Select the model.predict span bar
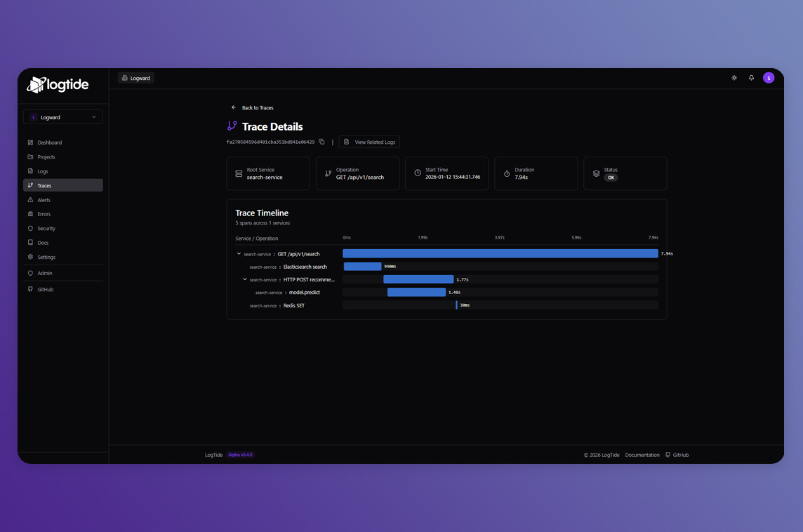803x532 pixels. [x=416, y=292]
